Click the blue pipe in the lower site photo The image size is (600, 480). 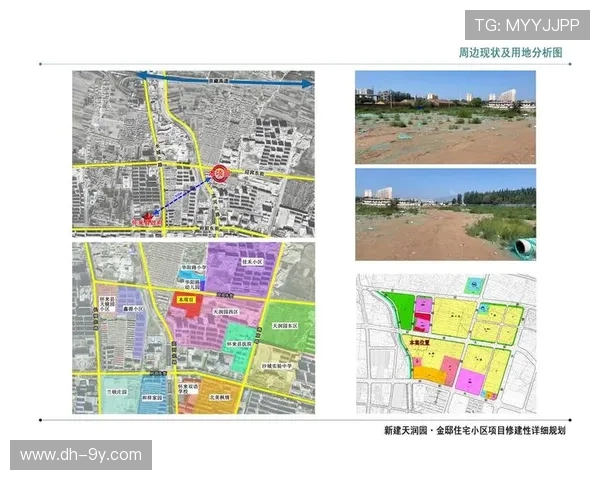pos(524,247)
